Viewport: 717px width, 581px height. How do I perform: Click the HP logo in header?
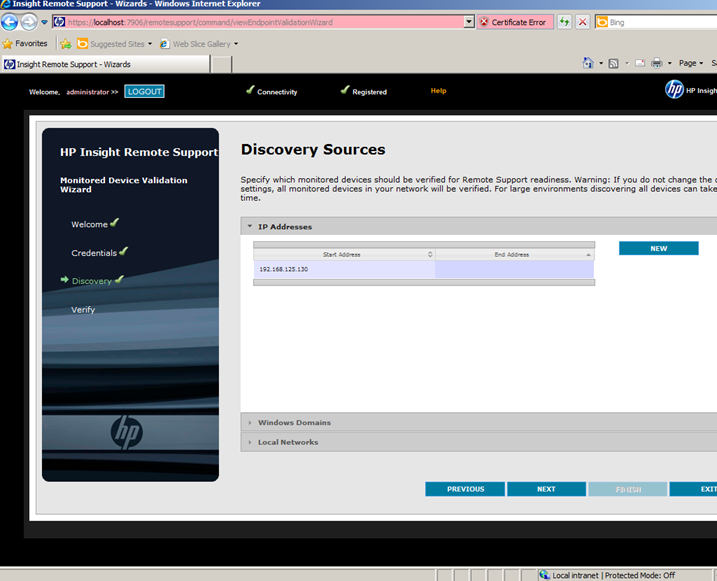point(675,90)
